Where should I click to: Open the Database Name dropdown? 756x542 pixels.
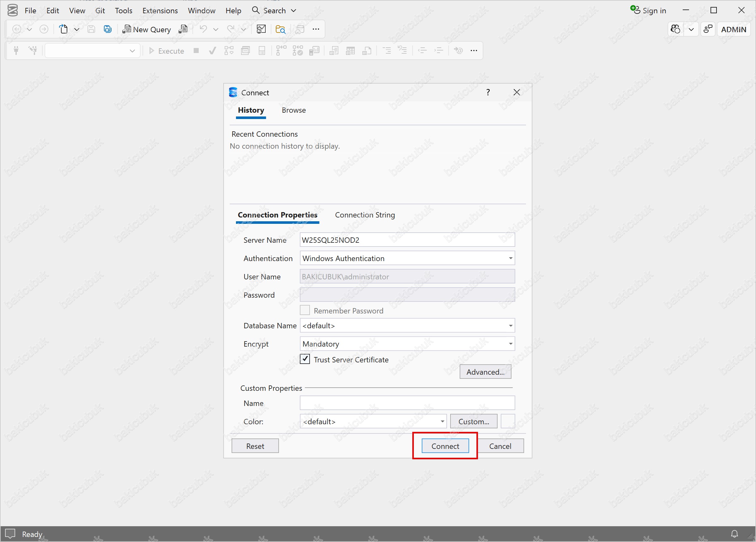[x=510, y=325]
